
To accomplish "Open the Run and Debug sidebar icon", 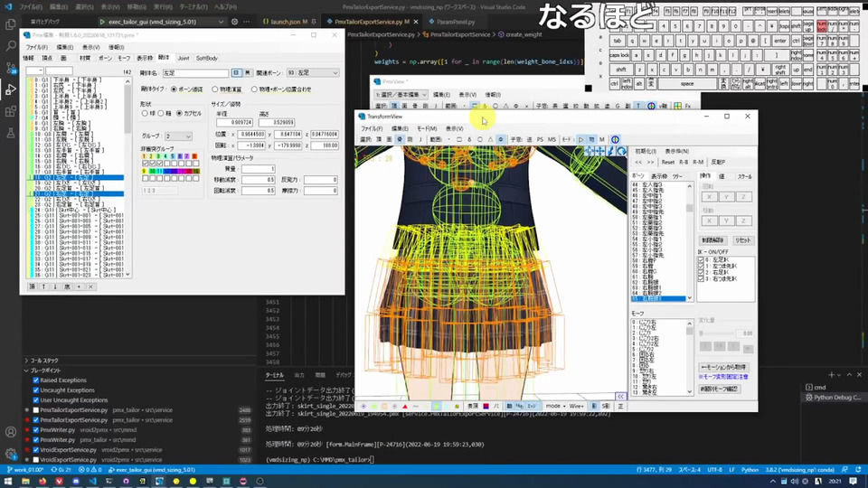I will point(11,89).
